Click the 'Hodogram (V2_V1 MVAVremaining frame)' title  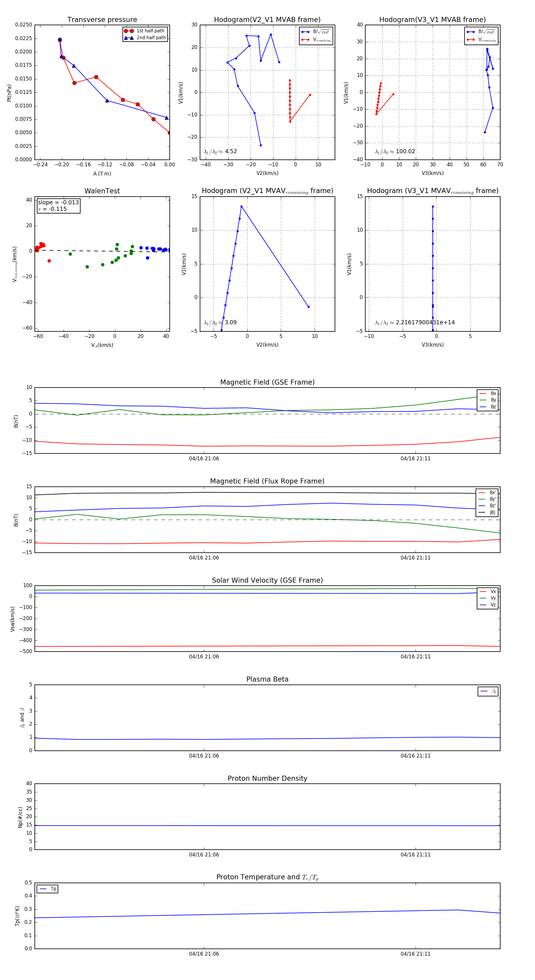coord(267,191)
